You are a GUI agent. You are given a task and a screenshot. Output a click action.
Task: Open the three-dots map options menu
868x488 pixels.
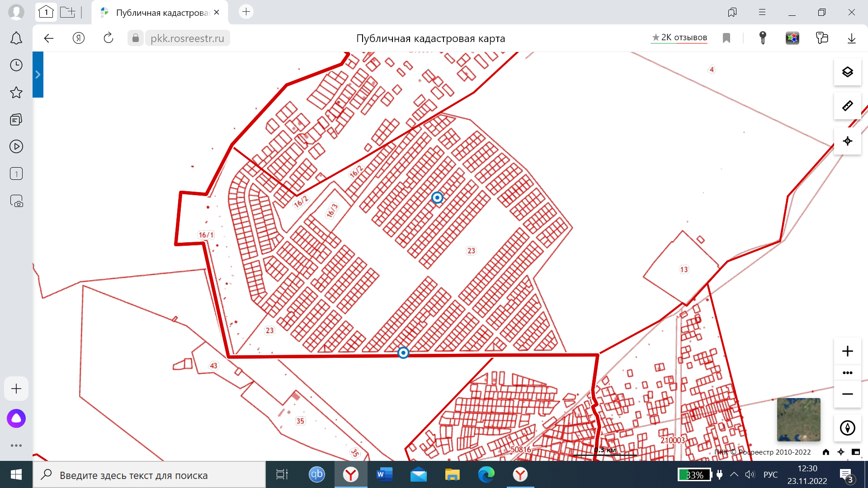847,373
